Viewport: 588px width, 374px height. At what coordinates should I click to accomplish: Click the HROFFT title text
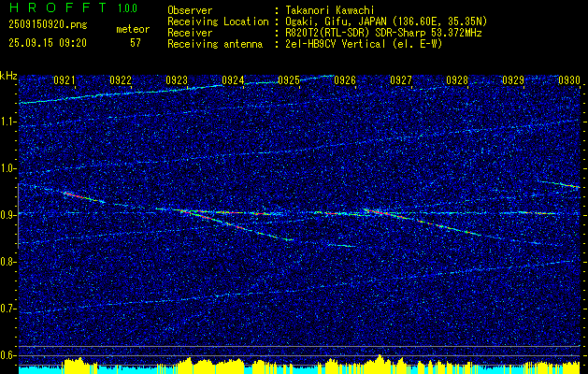[58, 7]
